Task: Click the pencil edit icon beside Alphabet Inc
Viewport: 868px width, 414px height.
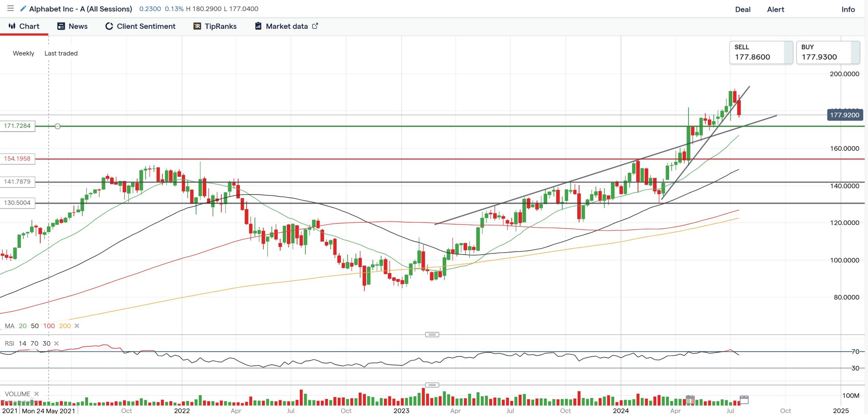Action: tap(23, 9)
